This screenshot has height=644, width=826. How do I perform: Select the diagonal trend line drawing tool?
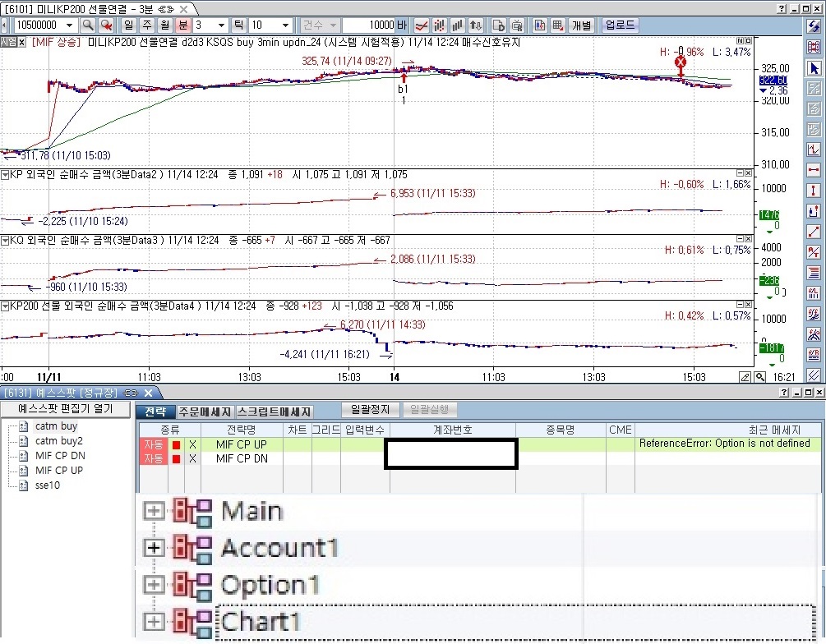(x=814, y=232)
